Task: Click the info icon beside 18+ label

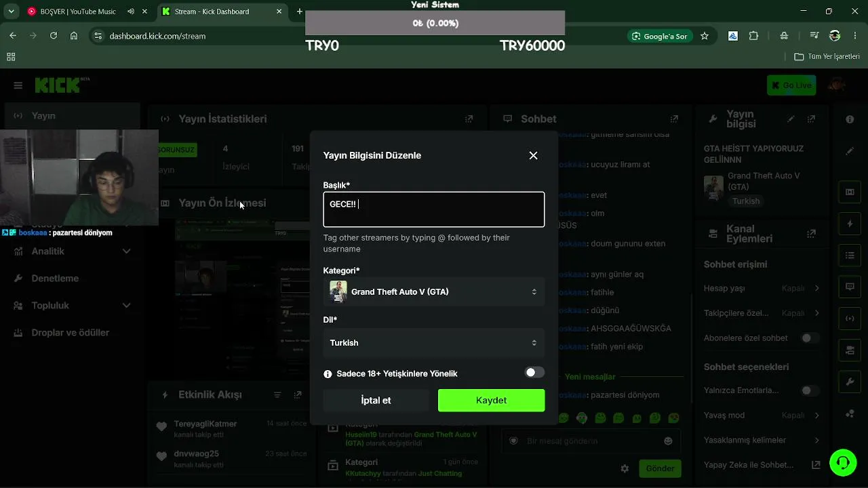Action: click(328, 374)
